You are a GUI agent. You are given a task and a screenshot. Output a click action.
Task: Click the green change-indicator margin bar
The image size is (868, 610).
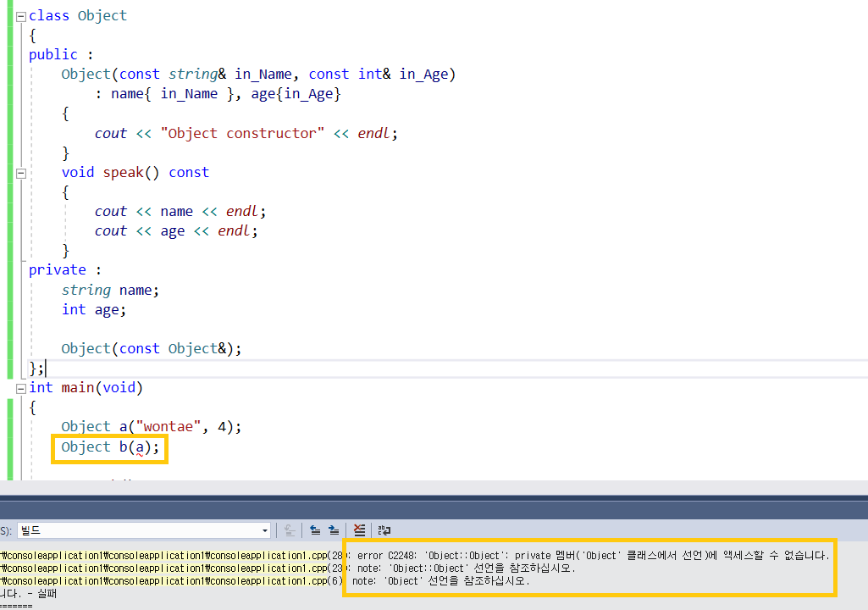pyautogui.click(x=10, y=188)
